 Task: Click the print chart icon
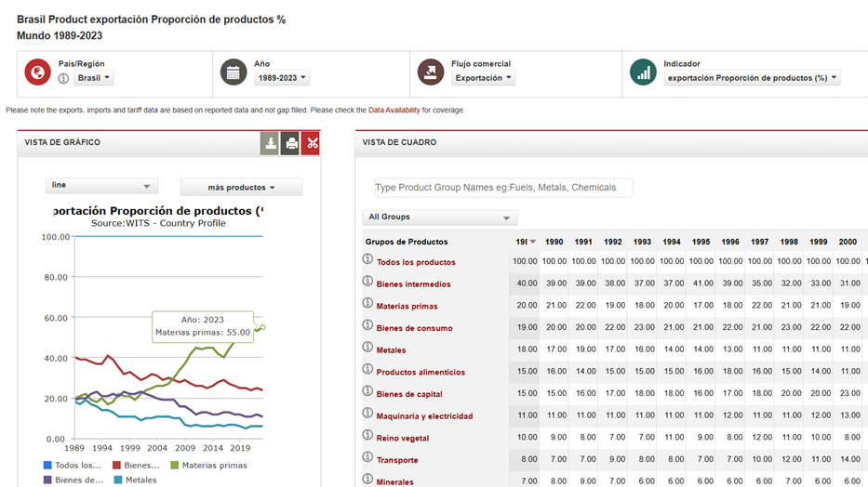(x=291, y=143)
